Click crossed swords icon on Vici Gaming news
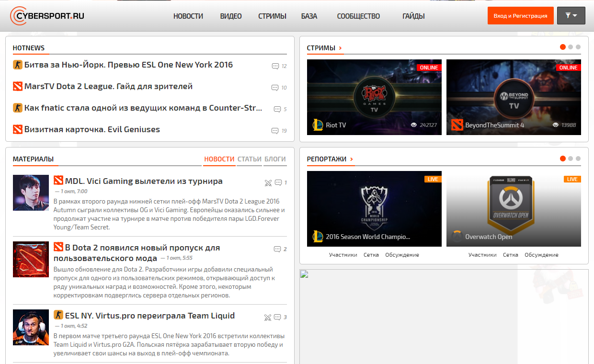The height and width of the screenshot is (364, 594). pos(268,182)
